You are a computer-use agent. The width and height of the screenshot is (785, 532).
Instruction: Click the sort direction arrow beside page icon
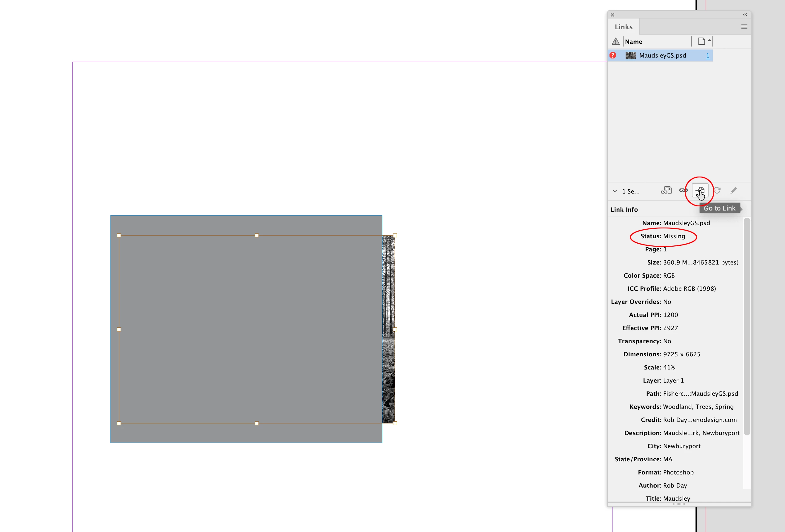click(x=709, y=41)
